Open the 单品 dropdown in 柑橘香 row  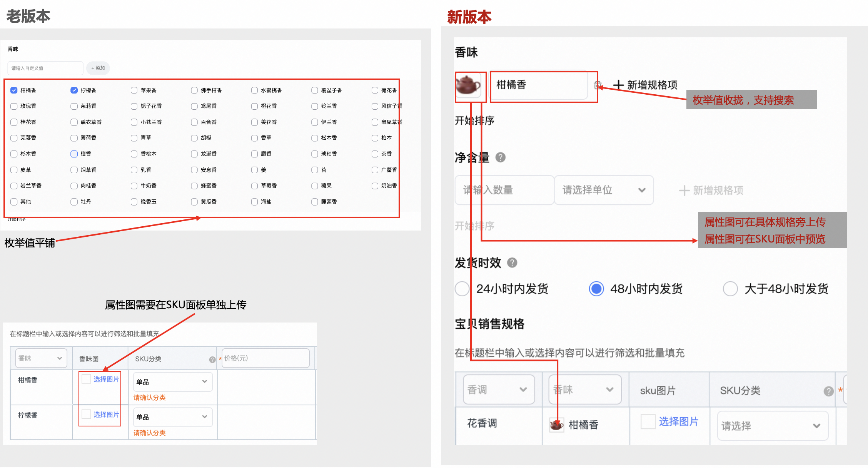point(173,382)
